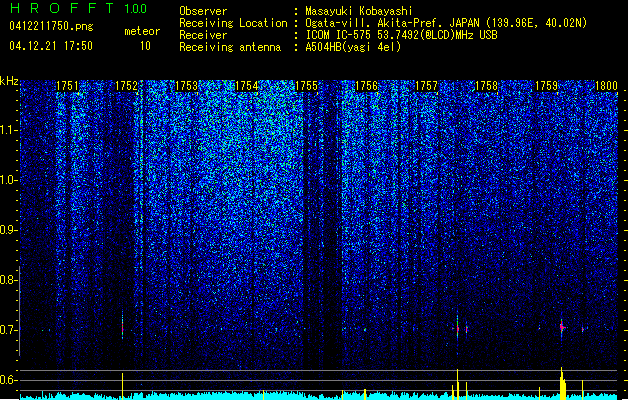Click the meteor count 10

pos(145,46)
